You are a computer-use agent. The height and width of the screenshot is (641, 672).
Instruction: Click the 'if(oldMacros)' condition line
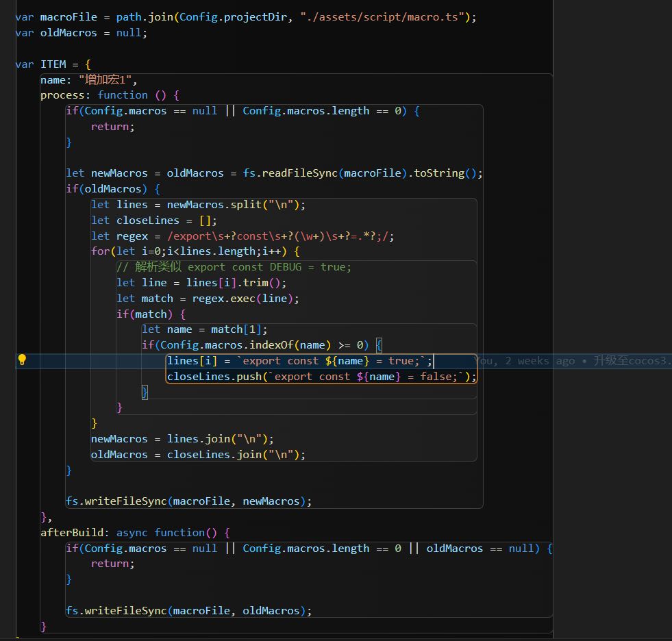coord(113,189)
